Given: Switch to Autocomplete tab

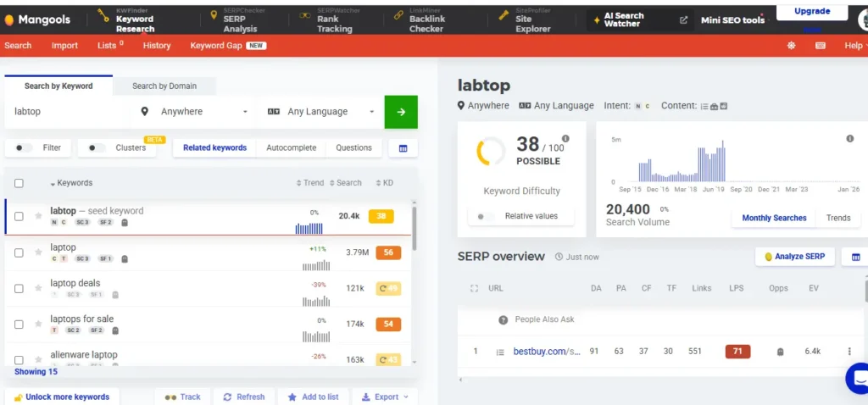Looking at the screenshot, I should pyautogui.click(x=292, y=147).
